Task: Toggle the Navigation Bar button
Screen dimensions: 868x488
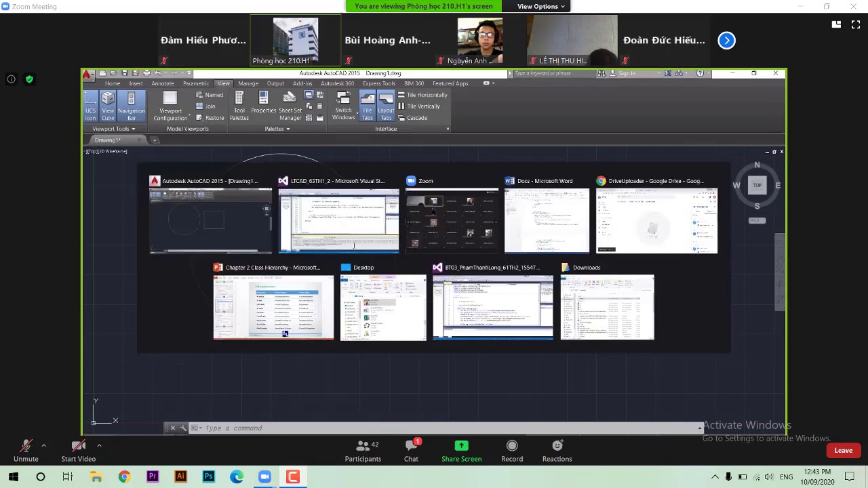Action: pos(131,106)
